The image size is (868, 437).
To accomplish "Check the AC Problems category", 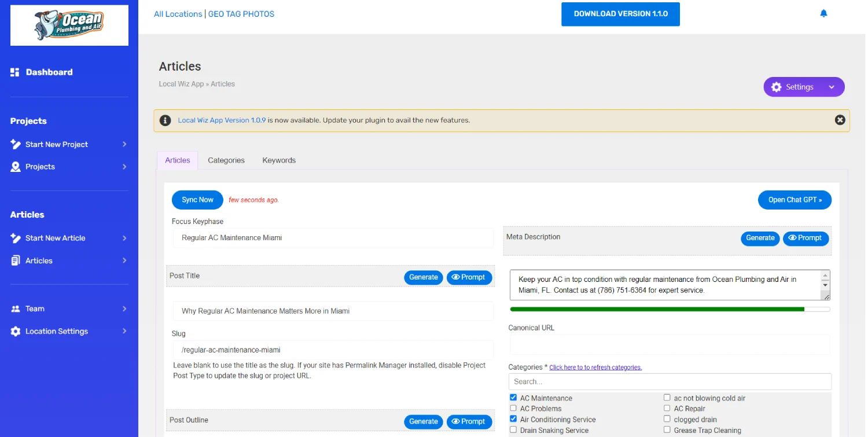I will point(513,408).
